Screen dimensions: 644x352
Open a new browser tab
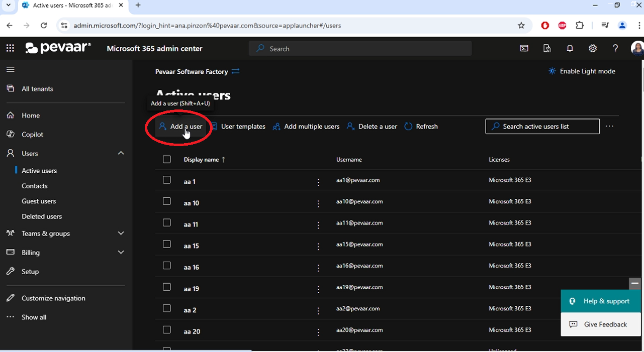pos(138,6)
